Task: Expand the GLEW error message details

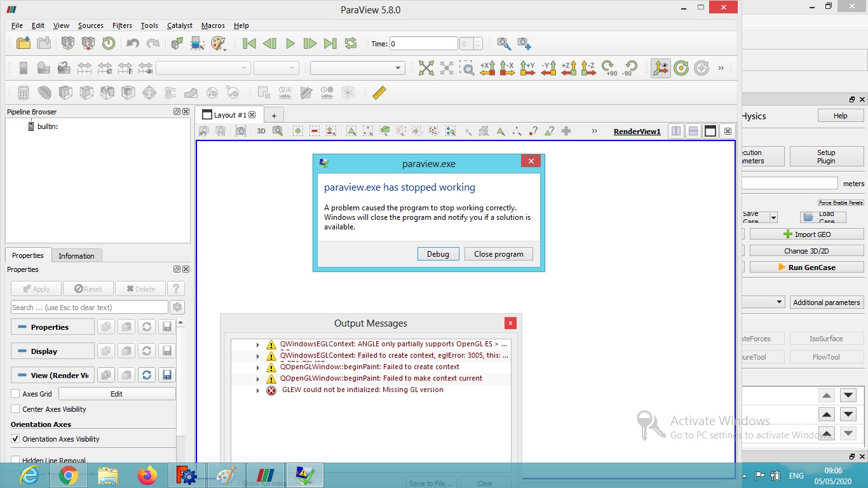Action: 257,391
